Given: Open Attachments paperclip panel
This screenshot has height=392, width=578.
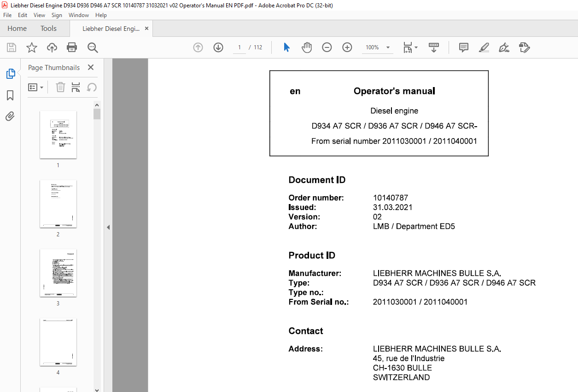Looking at the screenshot, I should 10,116.
